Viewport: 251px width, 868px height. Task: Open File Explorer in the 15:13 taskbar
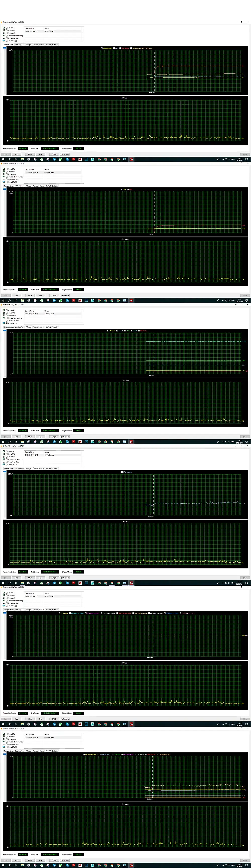click(23, 159)
